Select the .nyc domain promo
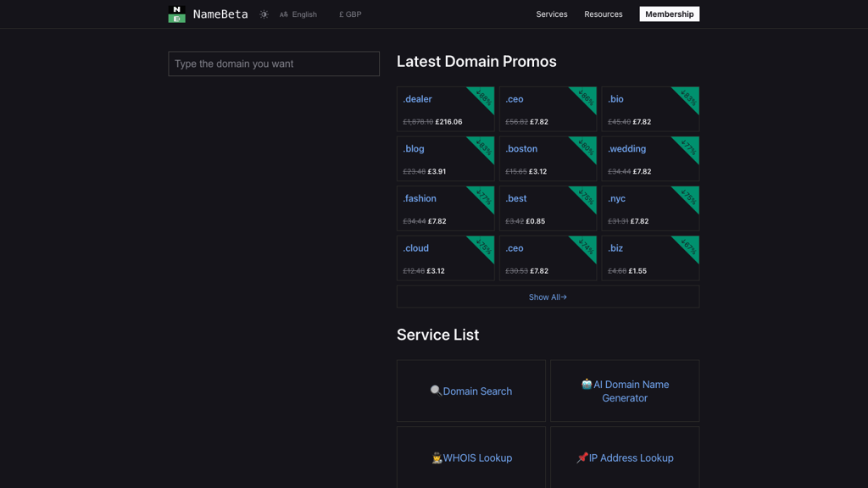868x488 pixels. point(649,208)
